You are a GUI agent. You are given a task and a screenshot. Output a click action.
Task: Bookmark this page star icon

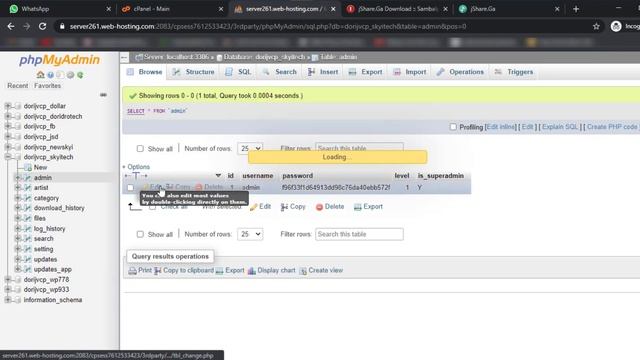(x=596, y=27)
